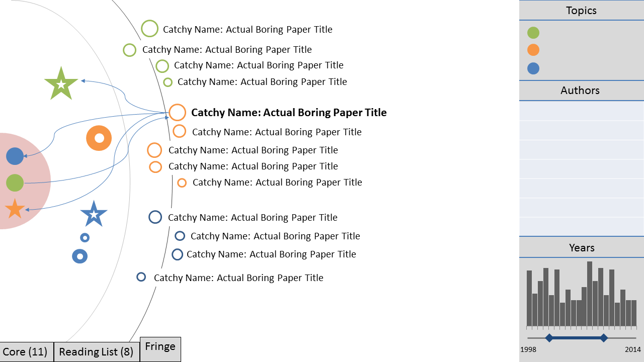The image size is (644, 362).
Task: Switch to Reading List (8) tab
Action: click(x=97, y=352)
